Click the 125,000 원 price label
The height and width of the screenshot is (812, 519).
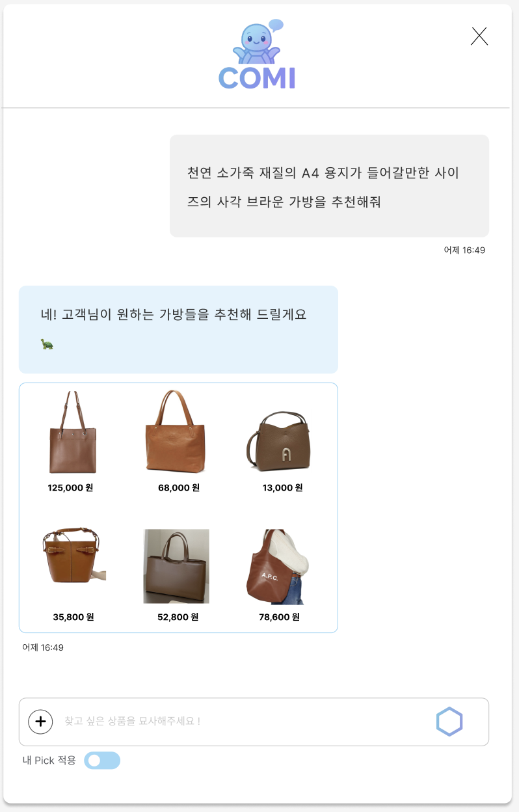(70, 487)
